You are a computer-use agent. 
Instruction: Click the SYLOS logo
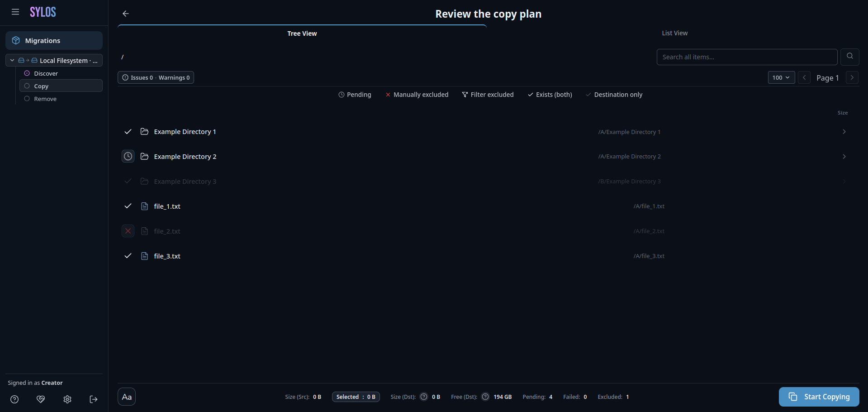coord(43,12)
